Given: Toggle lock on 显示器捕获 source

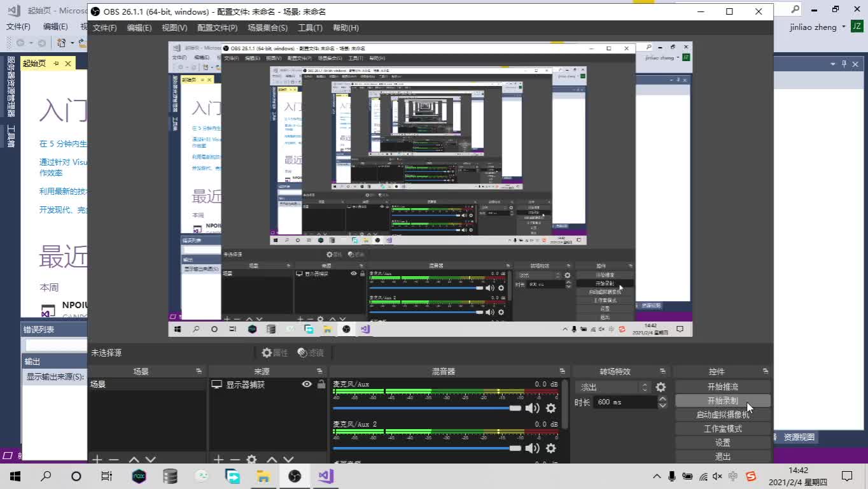Looking at the screenshot, I should point(321,385).
